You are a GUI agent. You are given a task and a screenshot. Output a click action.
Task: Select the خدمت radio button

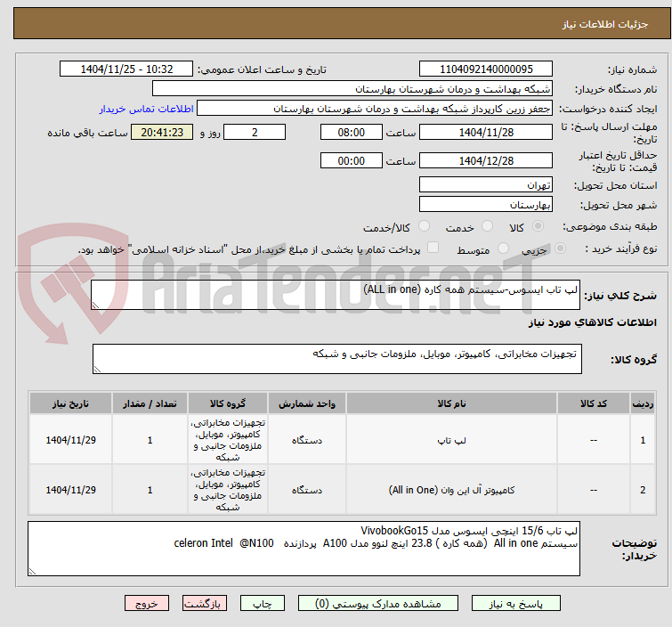[487, 226]
